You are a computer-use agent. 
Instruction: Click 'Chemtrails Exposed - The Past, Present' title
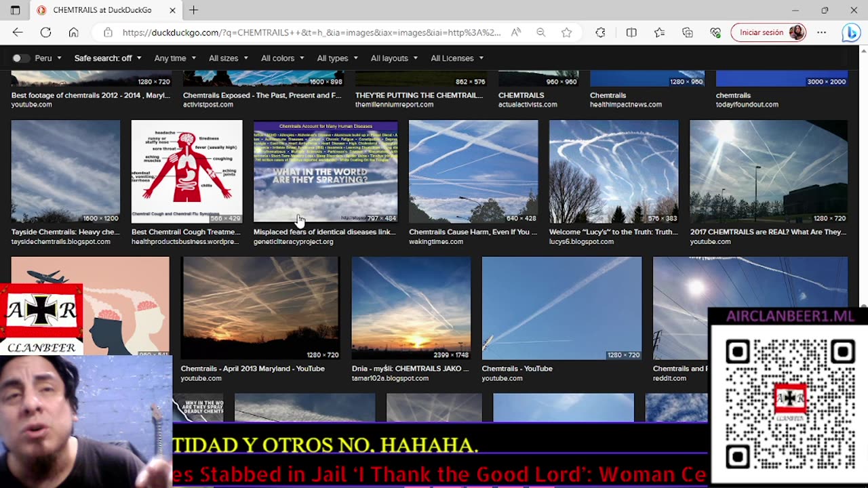pos(262,96)
